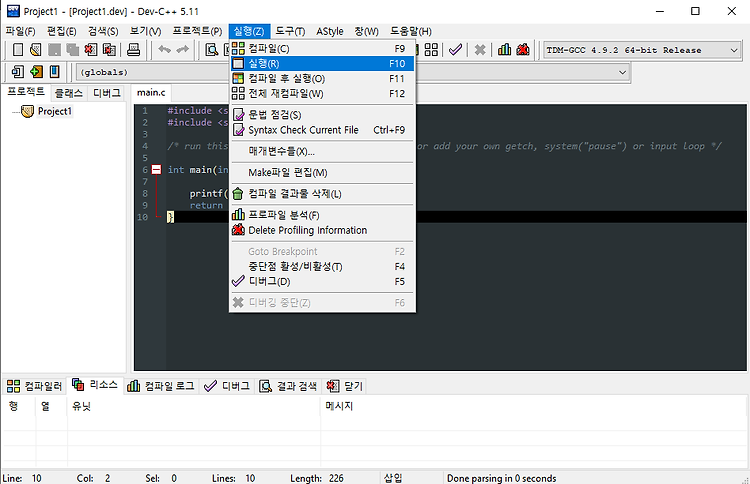Screen dimensions: 750x484
Task: Click the New file toolbar icon
Action: click(x=18, y=49)
